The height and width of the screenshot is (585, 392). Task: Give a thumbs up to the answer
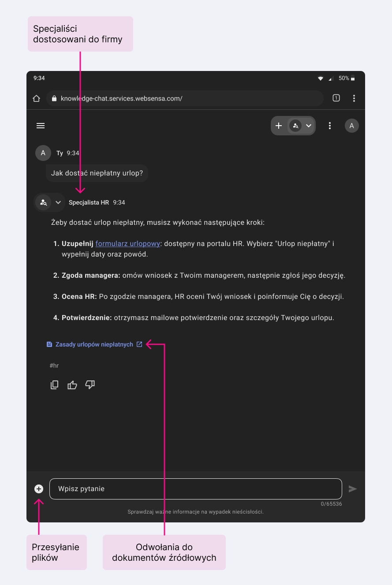[72, 384]
